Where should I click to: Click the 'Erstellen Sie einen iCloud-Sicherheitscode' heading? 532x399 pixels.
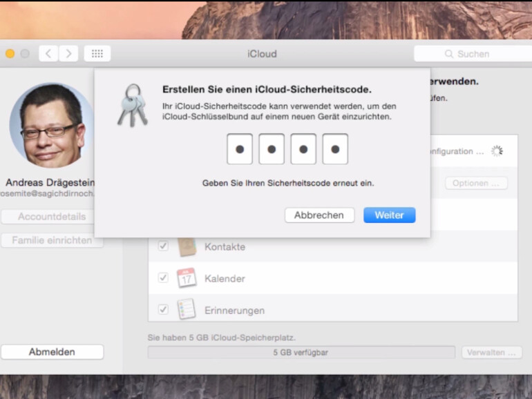(267, 90)
